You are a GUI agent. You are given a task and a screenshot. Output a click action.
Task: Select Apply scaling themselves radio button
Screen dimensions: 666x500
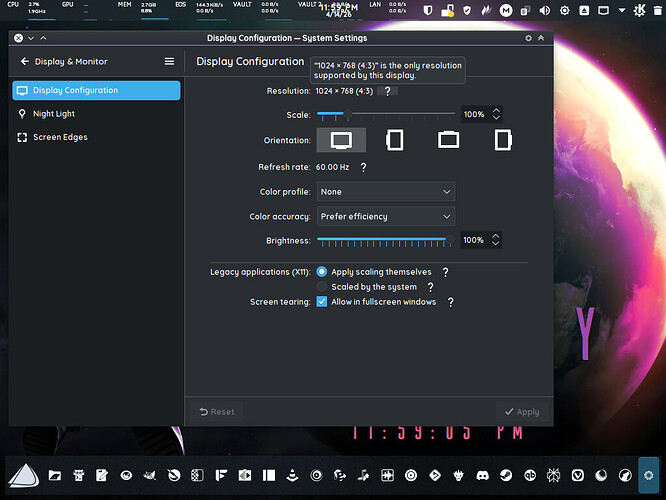322,272
